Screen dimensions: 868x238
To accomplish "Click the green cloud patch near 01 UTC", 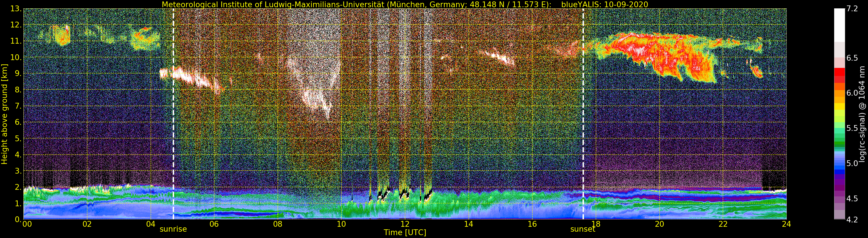I will [x=62, y=35].
